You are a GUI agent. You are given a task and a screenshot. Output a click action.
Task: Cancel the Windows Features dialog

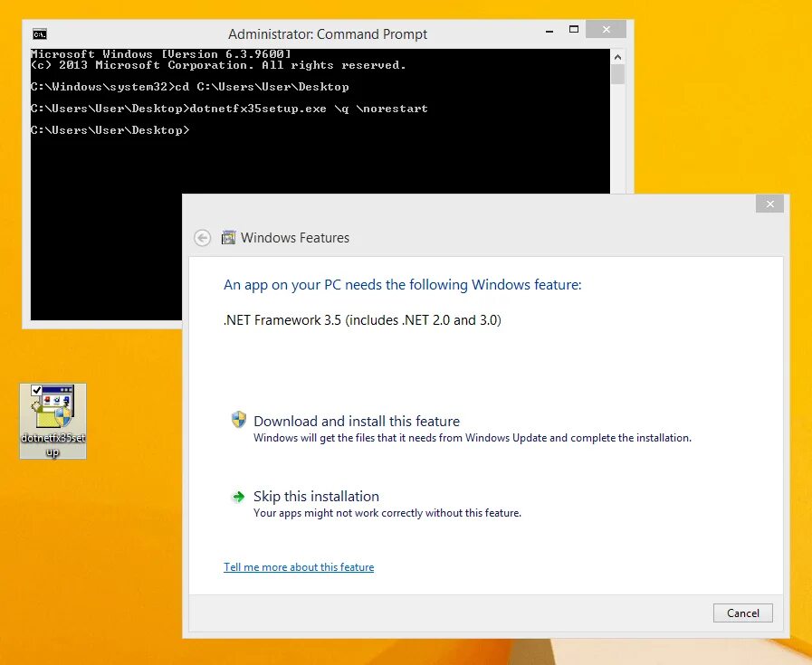(x=742, y=613)
